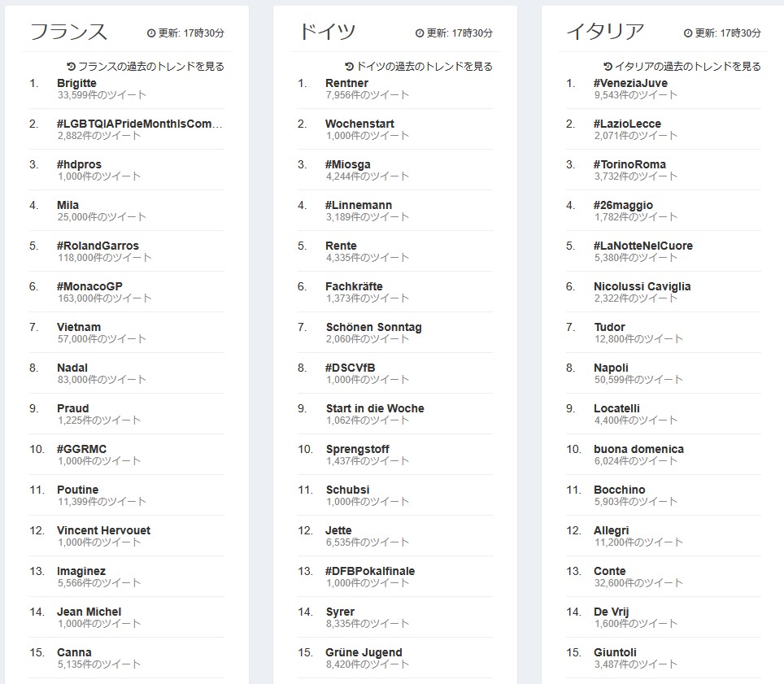Click the clock icon in the ドイツ header

(x=420, y=33)
